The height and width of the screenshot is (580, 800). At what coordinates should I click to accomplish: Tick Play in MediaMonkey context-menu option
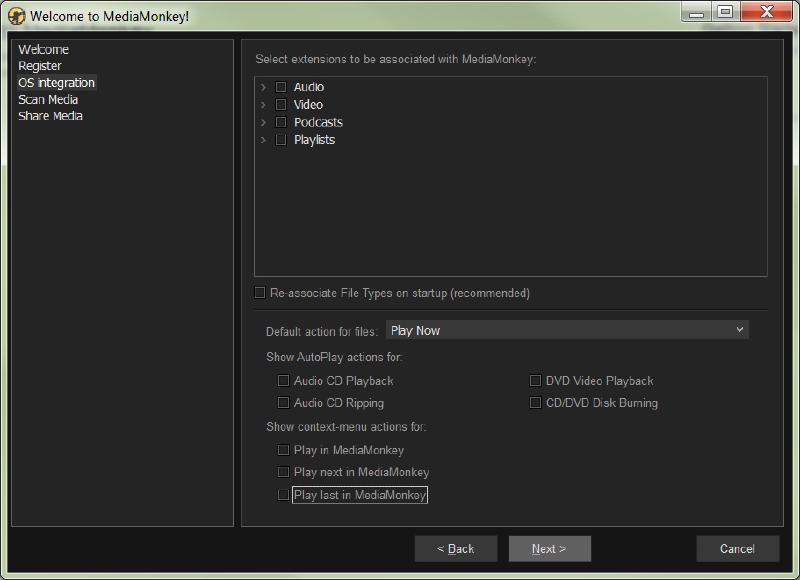click(x=283, y=449)
